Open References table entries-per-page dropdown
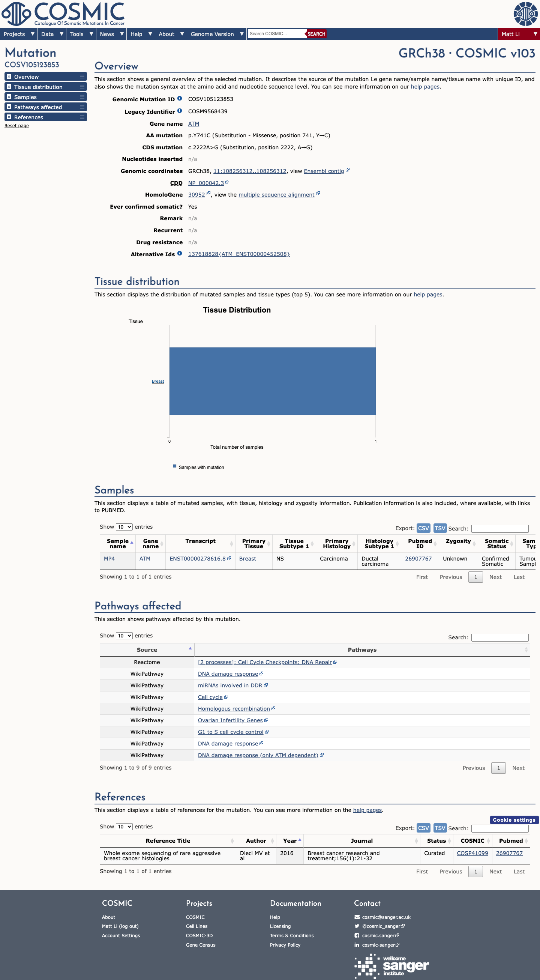540x980 pixels. pos(124,827)
